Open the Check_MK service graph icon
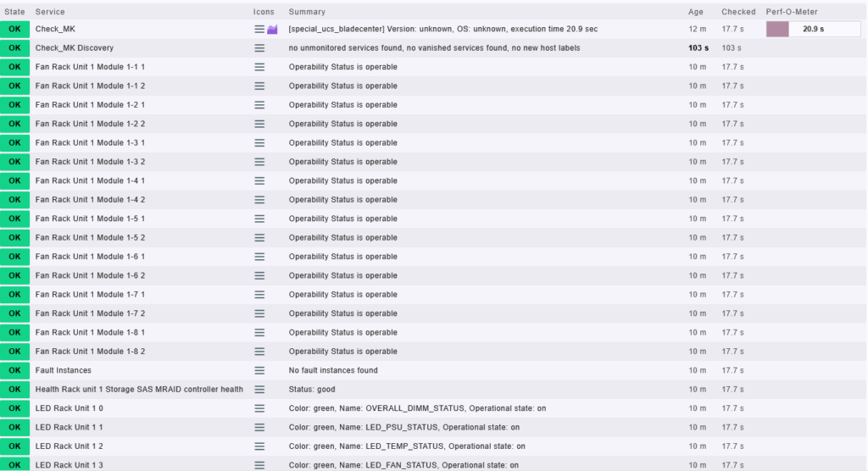 click(x=272, y=30)
